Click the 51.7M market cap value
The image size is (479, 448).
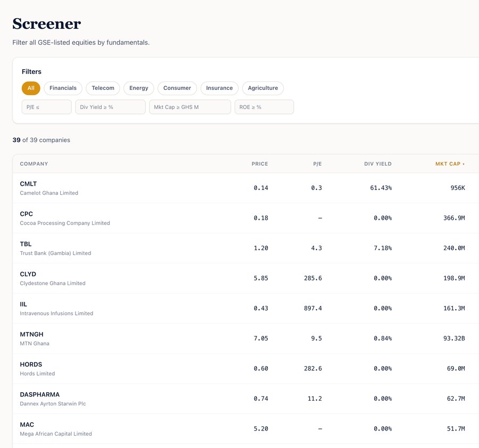(456, 429)
